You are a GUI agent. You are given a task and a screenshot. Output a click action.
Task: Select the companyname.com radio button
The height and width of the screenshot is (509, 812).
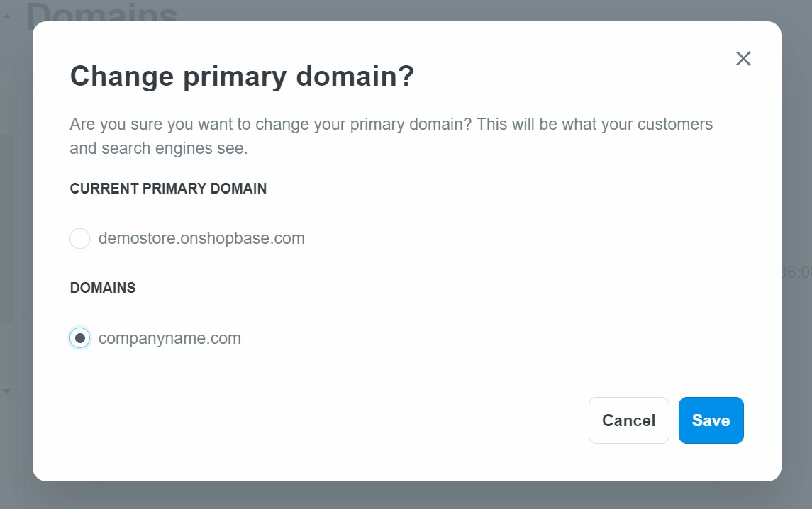[80, 338]
